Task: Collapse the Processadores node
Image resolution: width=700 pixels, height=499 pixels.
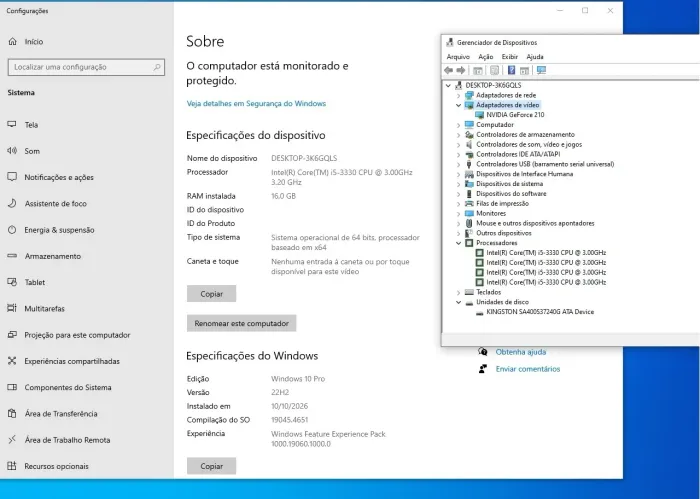Action: tap(458, 243)
